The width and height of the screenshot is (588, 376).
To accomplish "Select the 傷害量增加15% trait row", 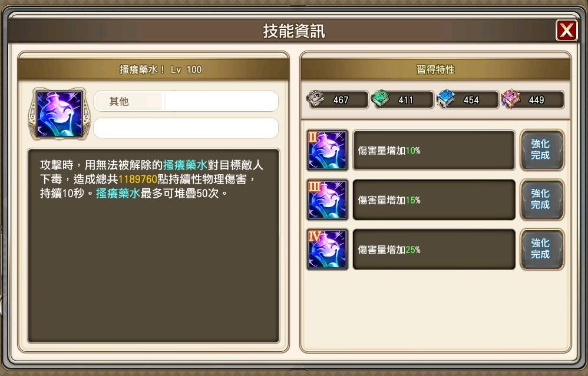I will click(x=434, y=199).
